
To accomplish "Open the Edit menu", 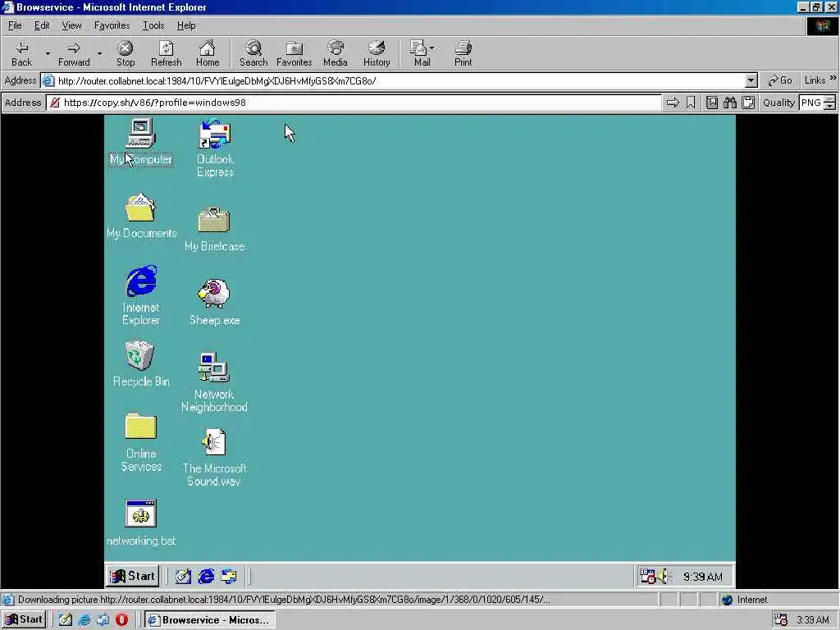I will (x=42, y=25).
